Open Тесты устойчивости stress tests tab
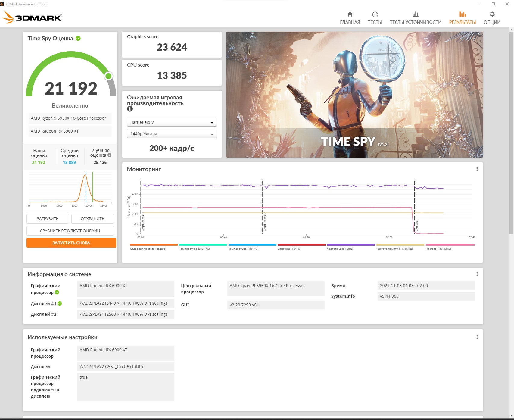The image size is (514, 420). click(x=416, y=18)
